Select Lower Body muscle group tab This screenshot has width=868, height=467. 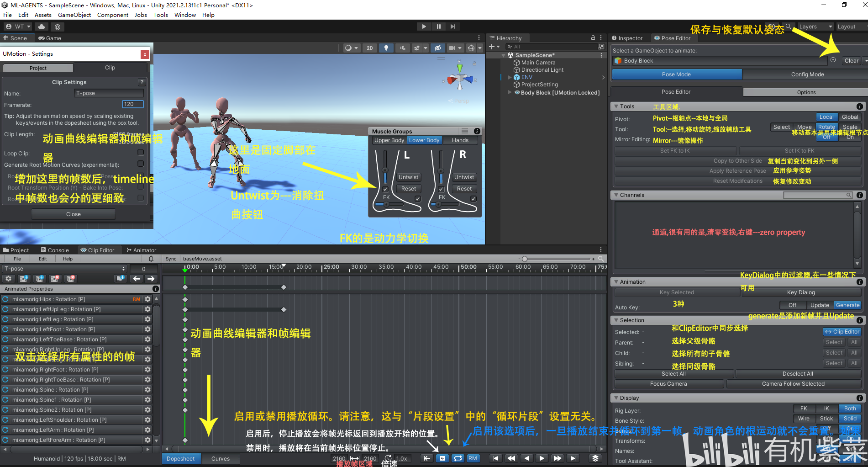(424, 140)
